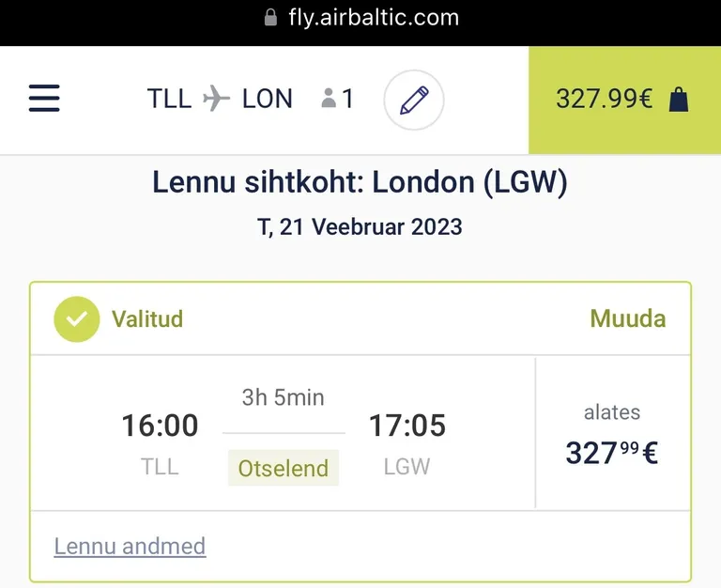Open the shopping bag cart icon
The width and height of the screenshot is (721, 588).
679,100
